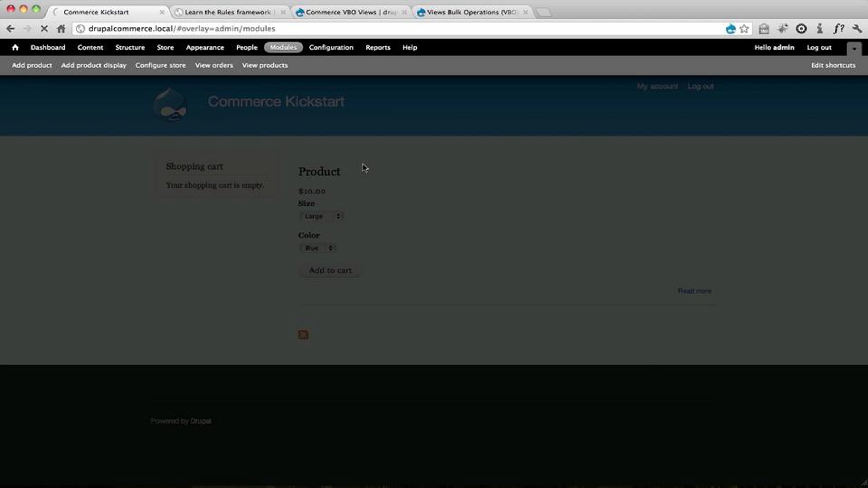
Task: Open the RSS feed icon
Action: click(303, 334)
